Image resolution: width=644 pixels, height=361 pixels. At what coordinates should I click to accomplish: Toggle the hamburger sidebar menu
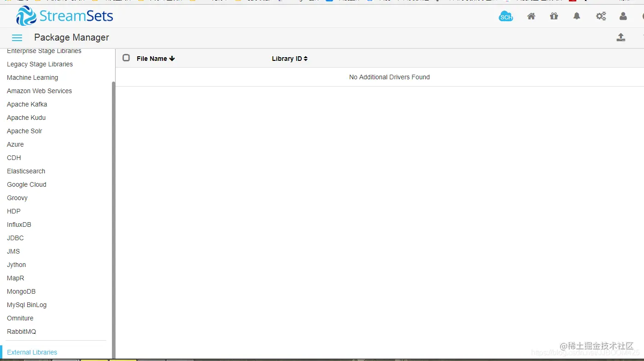[17, 38]
